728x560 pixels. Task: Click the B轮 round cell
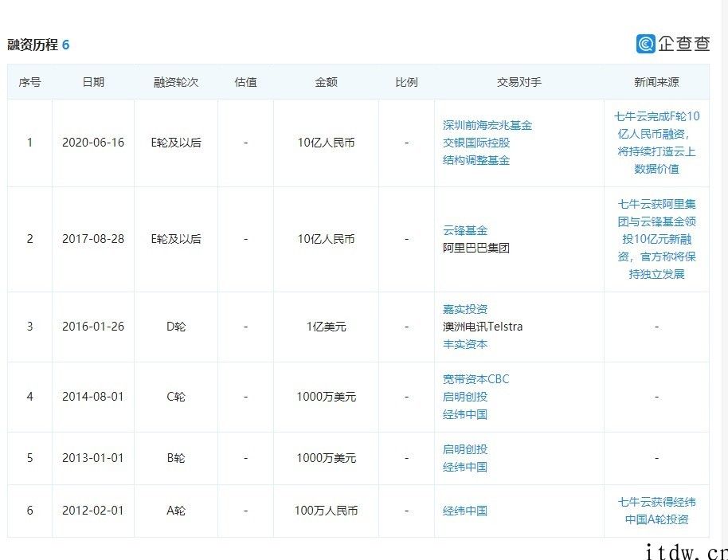(x=176, y=458)
